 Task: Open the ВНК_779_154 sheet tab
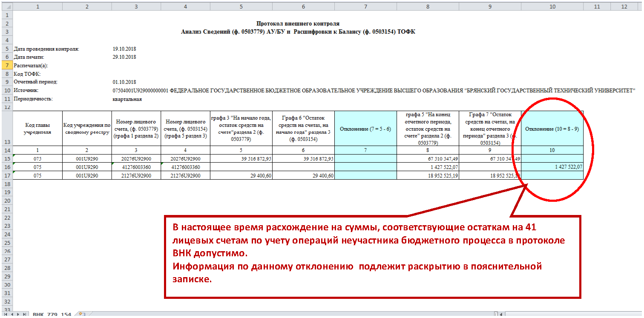pyautogui.click(x=52, y=315)
